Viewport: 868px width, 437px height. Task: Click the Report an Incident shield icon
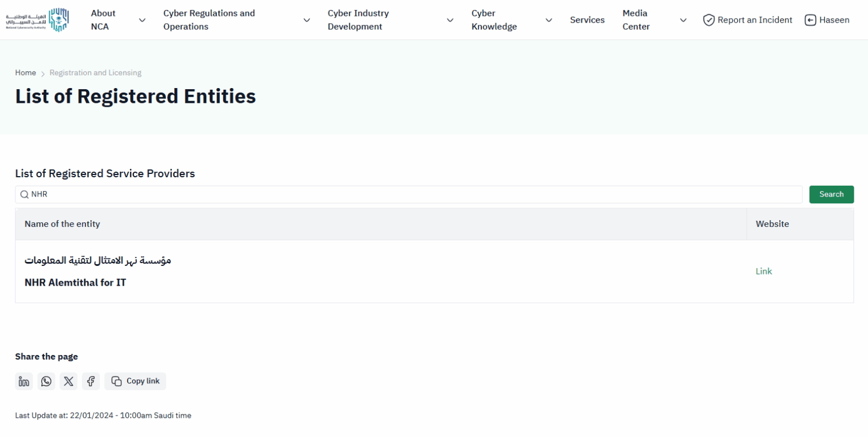click(709, 20)
